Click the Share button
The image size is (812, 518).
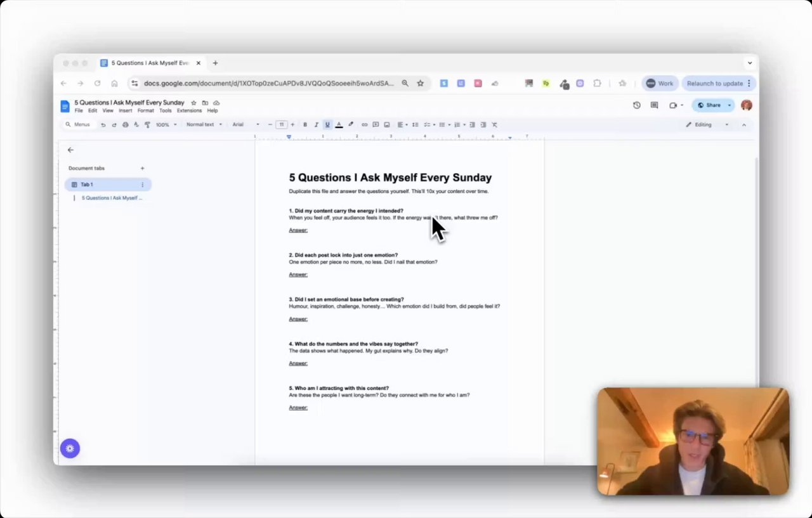click(x=709, y=105)
